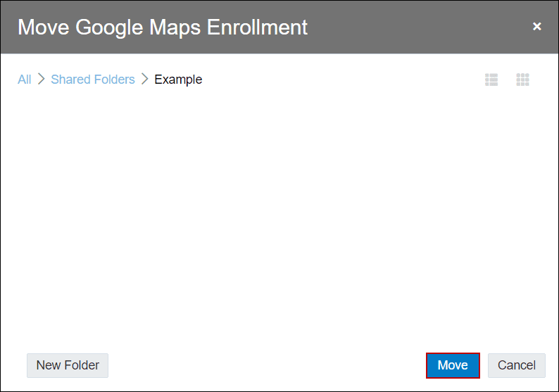This screenshot has height=392, width=559.
Task: Go to the All breadcrumb link
Action: [25, 79]
